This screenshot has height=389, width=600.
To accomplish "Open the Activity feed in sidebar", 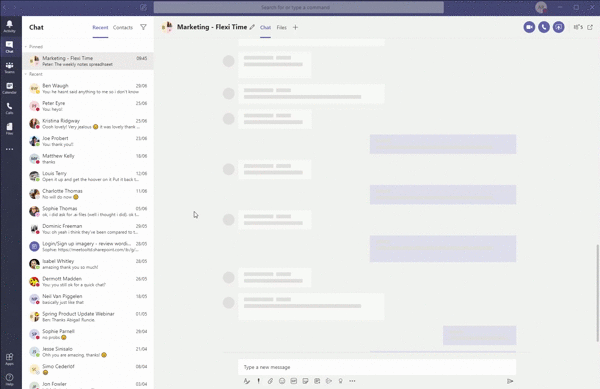I will tap(10, 26).
